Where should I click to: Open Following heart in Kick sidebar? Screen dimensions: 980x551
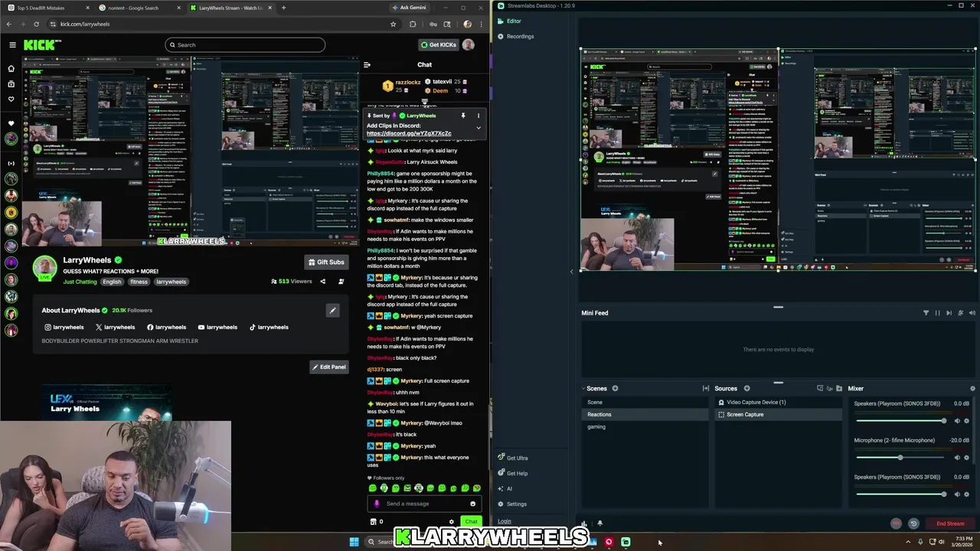(11, 99)
